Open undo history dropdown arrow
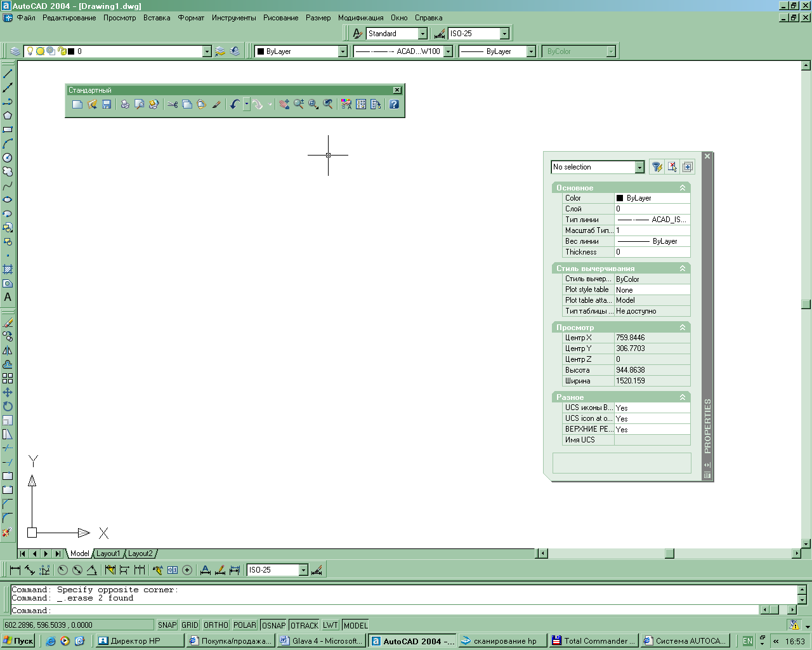The height and width of the screenshot is (650, 812). pyautogui.click(x=247, y=104)
